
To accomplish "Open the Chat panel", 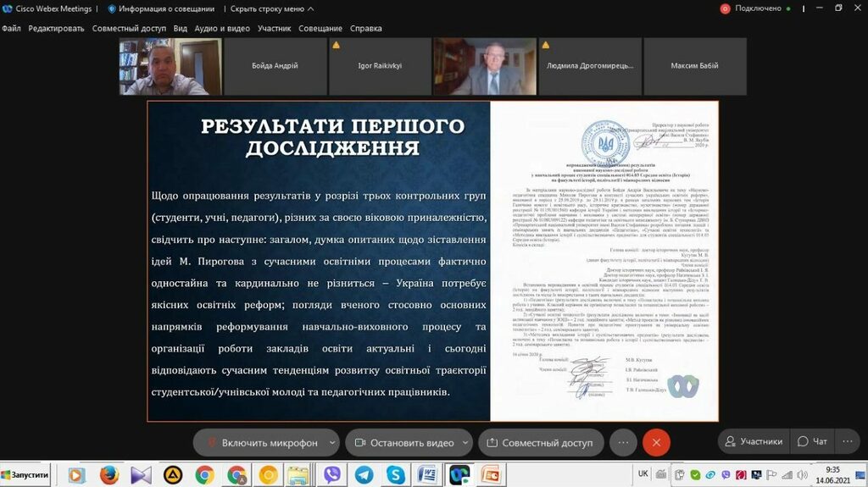I will pos(812,441).
